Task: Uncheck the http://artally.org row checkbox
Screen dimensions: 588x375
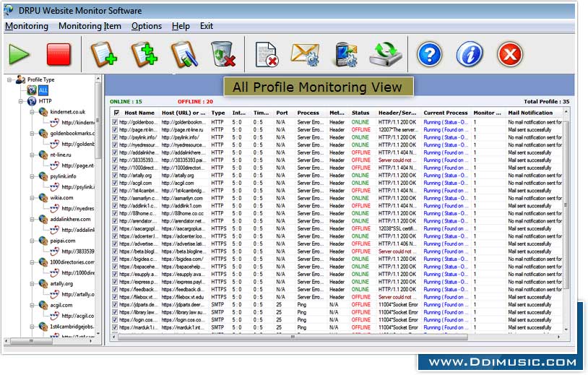Action: (115, 175)
